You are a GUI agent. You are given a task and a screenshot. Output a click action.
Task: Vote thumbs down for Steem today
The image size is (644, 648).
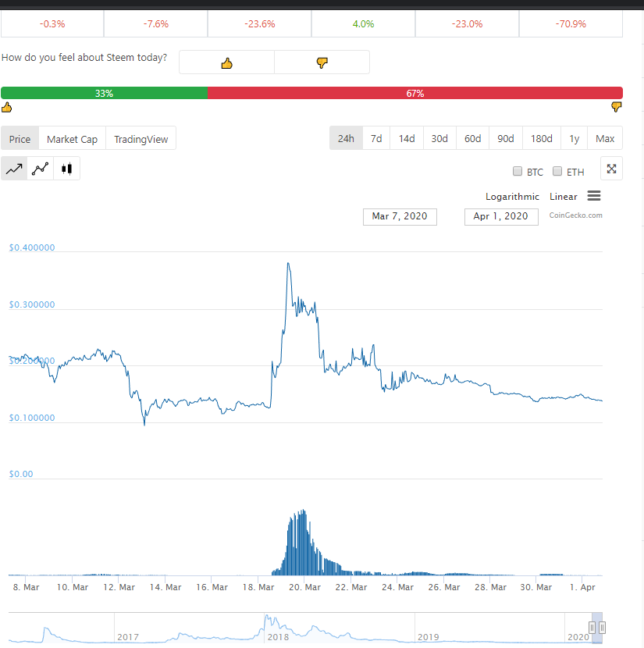[322, 62]
